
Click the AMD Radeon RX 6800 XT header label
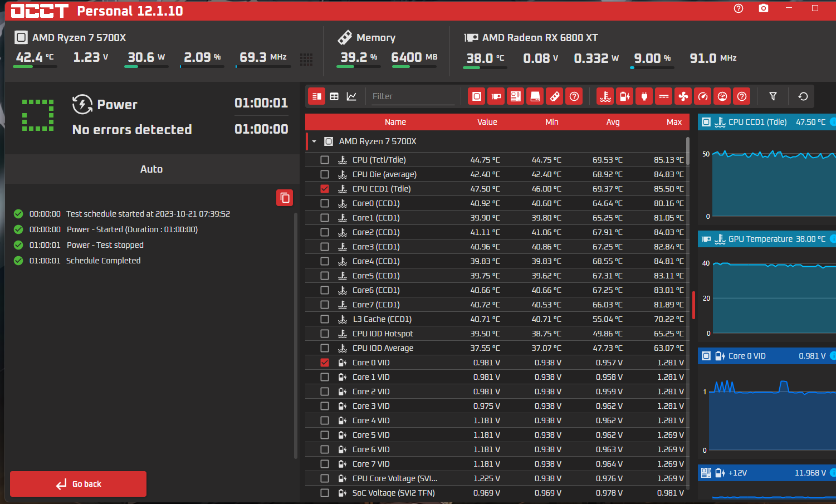point(540,38)
